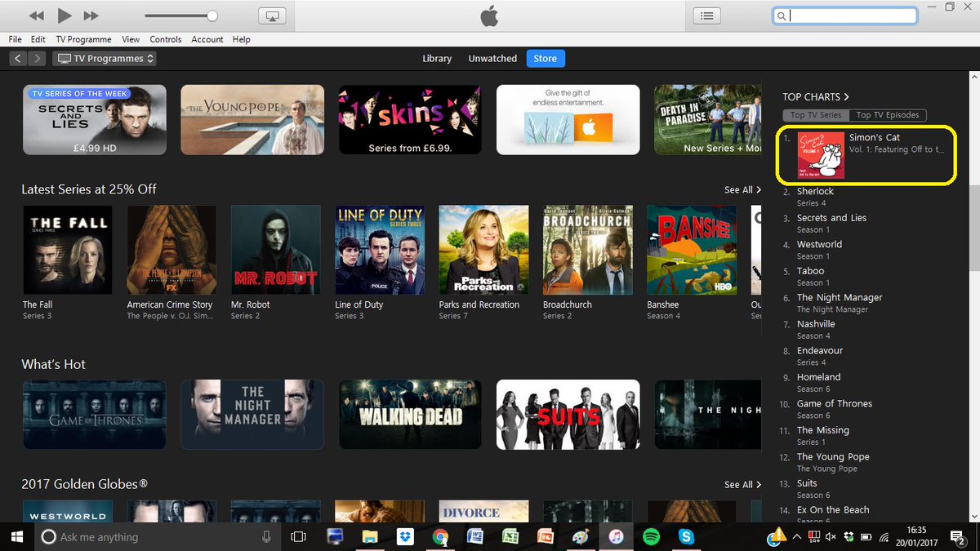Viewport: 980px width, 551px height.
Task: Open the Broadchurch cover
Action: [588, 250]
